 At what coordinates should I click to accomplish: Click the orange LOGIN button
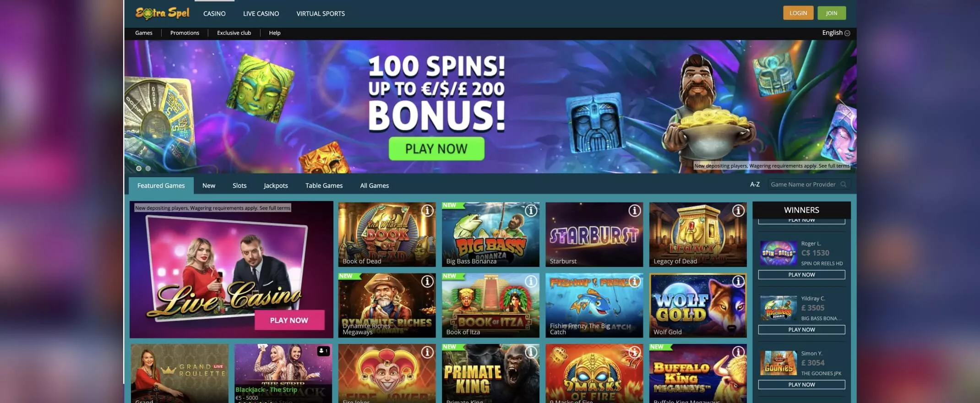pos(798,13)
